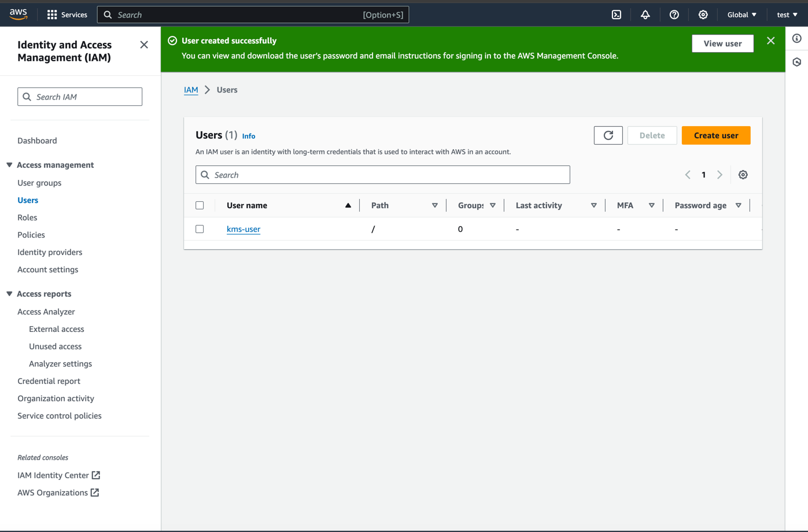Open Unused access
808x532 pixels.
pyautogui.click(x=56, y=346)
